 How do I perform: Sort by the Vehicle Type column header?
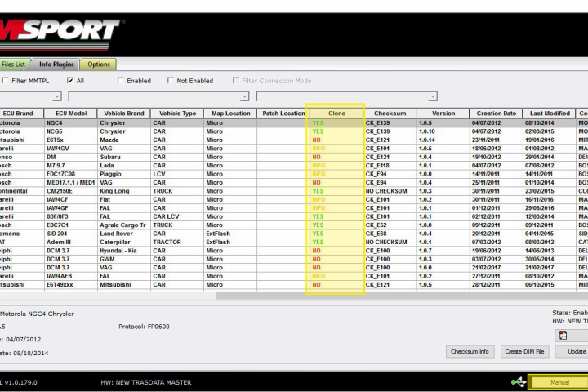(x=177, y=114)
